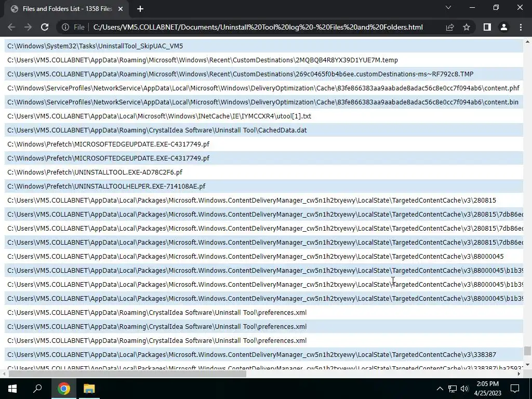Click the vertical scrollbar up arrow
Screen dimensions: 532x399
pos(527,42)
